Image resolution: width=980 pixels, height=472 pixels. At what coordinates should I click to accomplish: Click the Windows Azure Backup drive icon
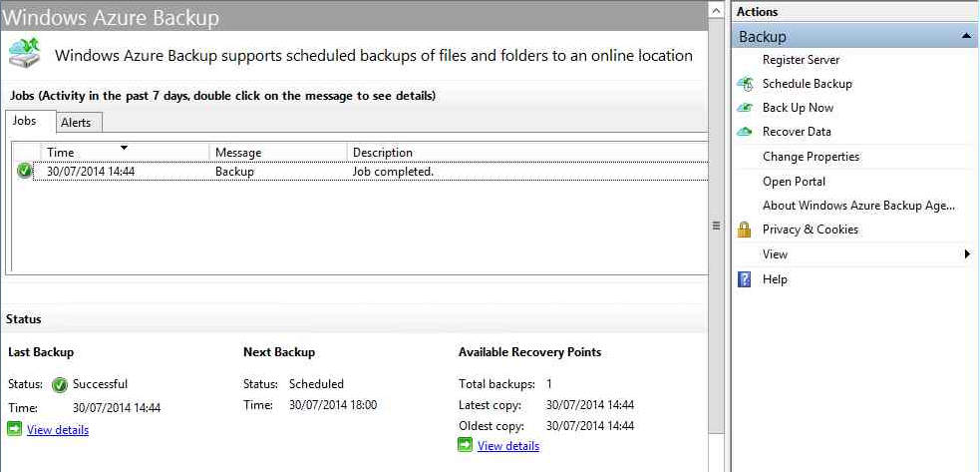[25, 52]
